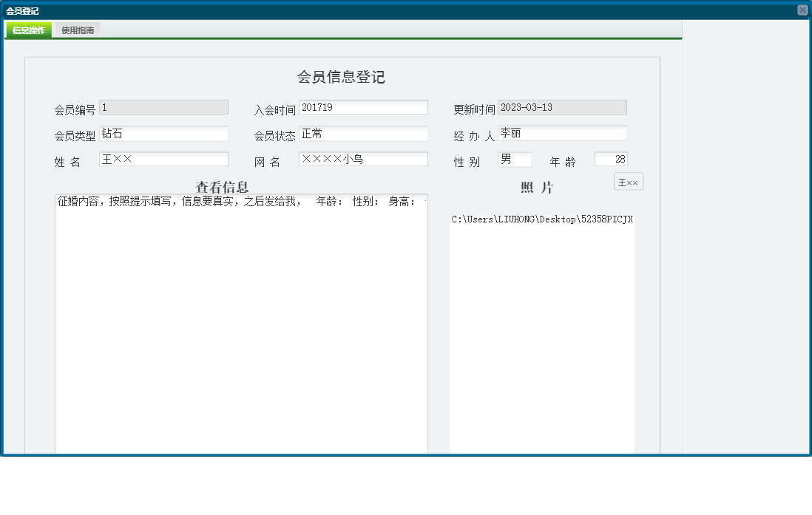
Task: Click the 会员类型 field showing 钻石
Action: tap(163, 133)
